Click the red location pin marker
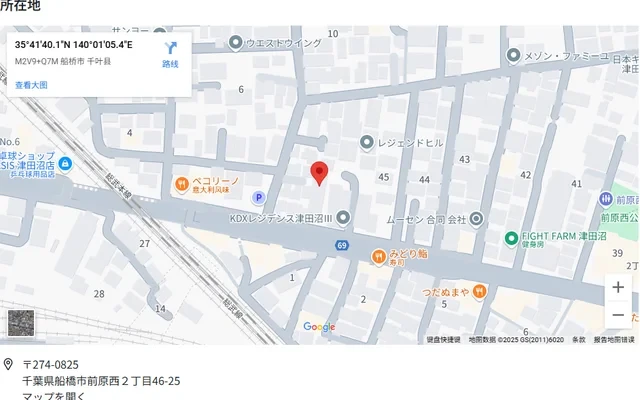Screen dimensions: 640x400 [319, 173]
